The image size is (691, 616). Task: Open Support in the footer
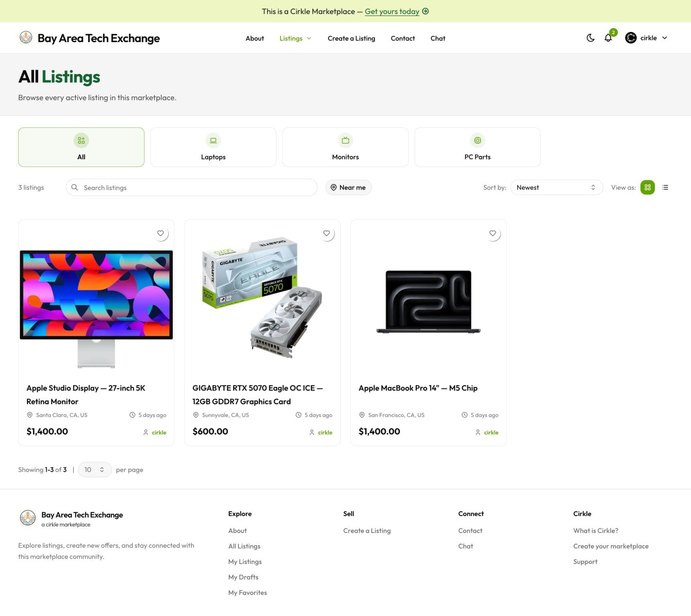pos(585,562)
